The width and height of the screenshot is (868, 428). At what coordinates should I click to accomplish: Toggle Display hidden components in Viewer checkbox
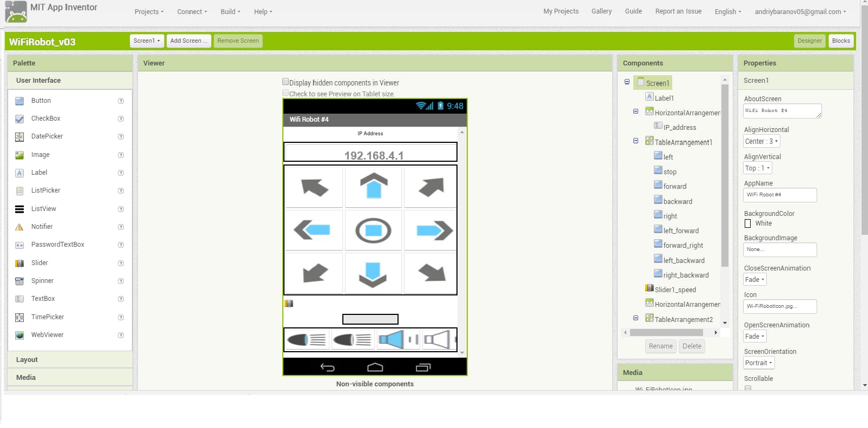pyautogui.click(x=286, y=82)
